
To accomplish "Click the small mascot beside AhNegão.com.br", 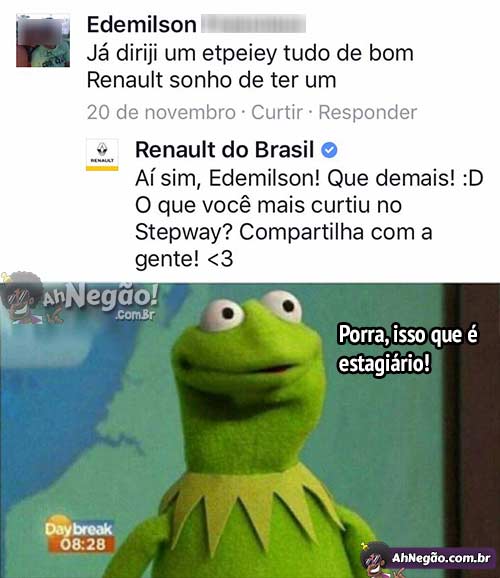I will tap(376, 560).
